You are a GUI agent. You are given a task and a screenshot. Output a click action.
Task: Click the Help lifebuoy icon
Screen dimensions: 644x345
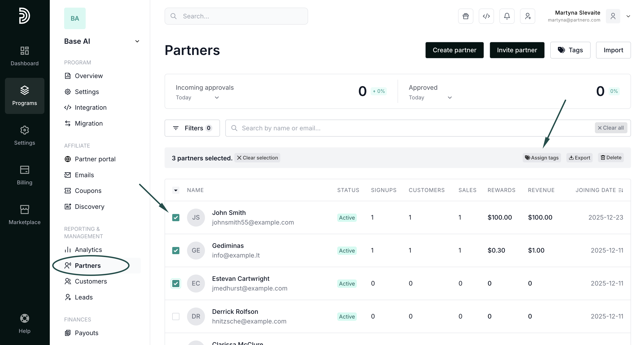point(24,318)
